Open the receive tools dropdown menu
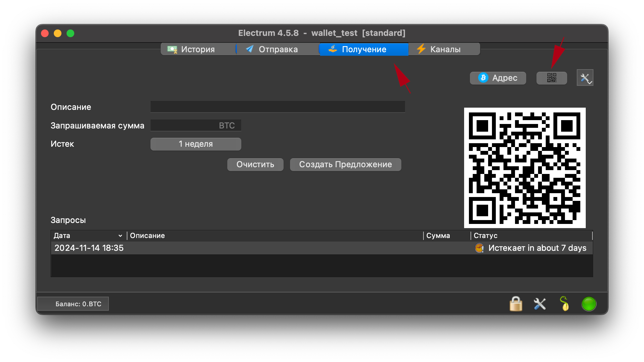644x362 pixels. click(585, 78)
